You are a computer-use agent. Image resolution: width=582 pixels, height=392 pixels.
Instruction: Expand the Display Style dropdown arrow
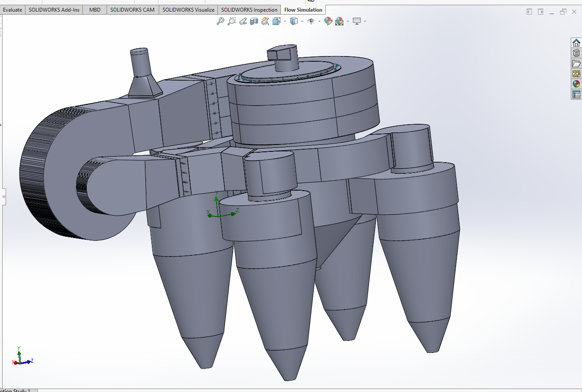click(302, 21)
